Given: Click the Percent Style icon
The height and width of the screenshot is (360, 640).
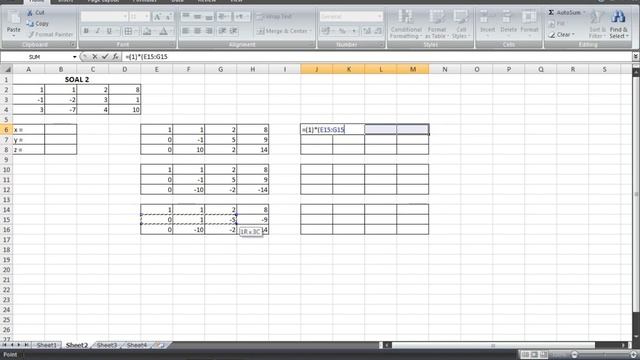Looking at the screenshot, I should [342, 31].
